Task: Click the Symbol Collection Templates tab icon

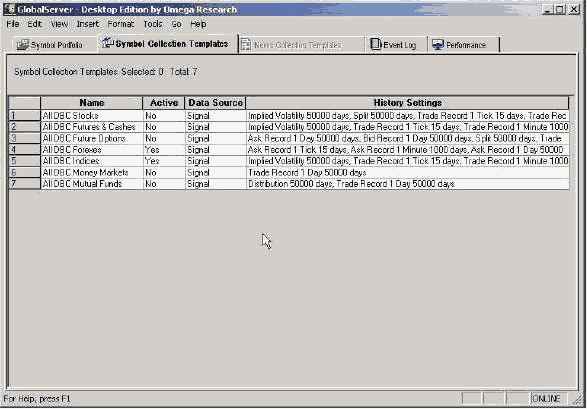Action: click(107, 43)
